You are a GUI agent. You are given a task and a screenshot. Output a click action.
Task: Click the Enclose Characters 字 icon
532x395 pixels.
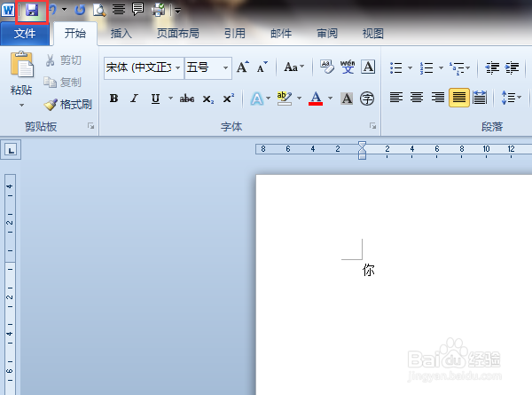click(367, 99)
